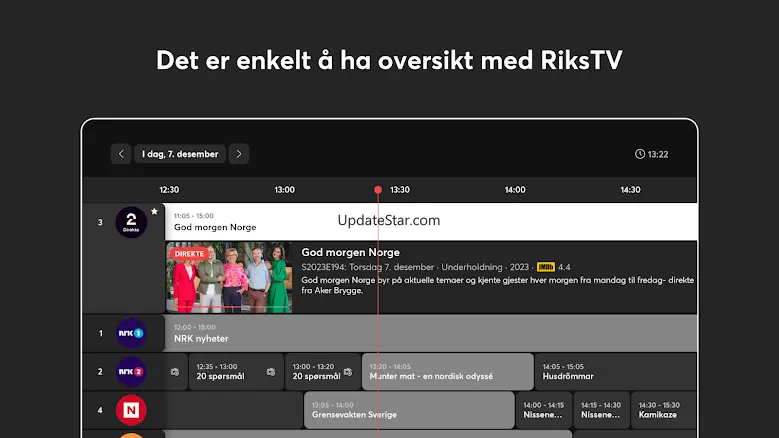Click the 13:22 current time display
Image resolution: width=779 pixels, height=438 pixels.
658,154
